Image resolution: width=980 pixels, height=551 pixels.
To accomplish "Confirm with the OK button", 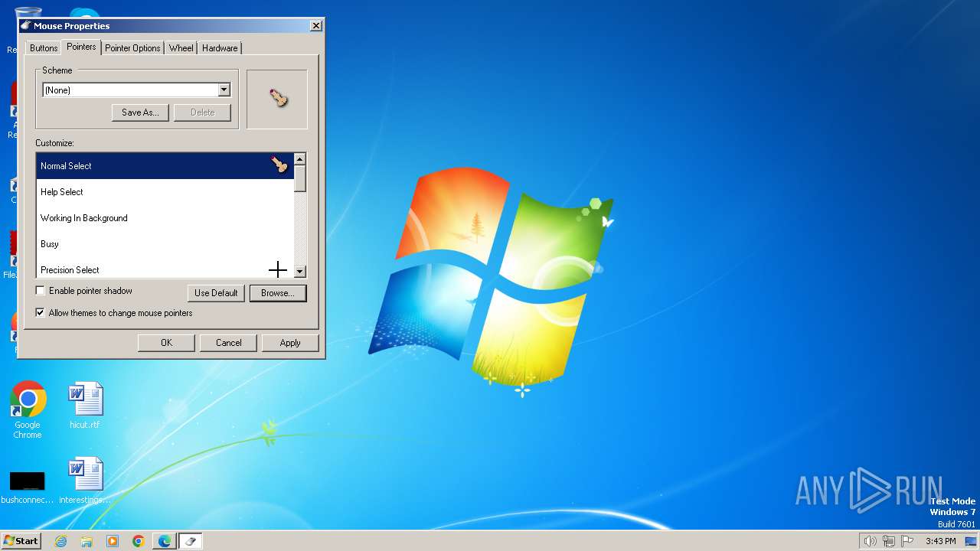I will [x=166, y=343].
